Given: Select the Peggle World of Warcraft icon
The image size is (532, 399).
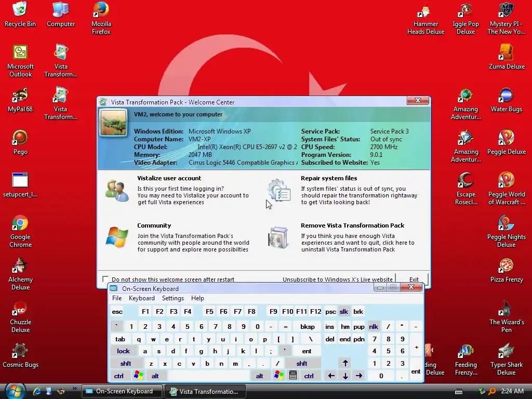Looking at the screenshot, I should [506, 189].
